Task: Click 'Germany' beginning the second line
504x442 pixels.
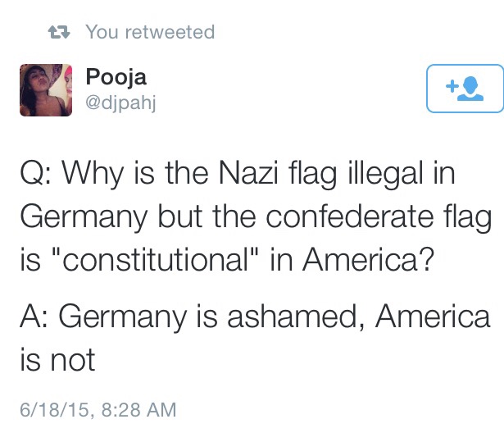Action: point(84,218)
